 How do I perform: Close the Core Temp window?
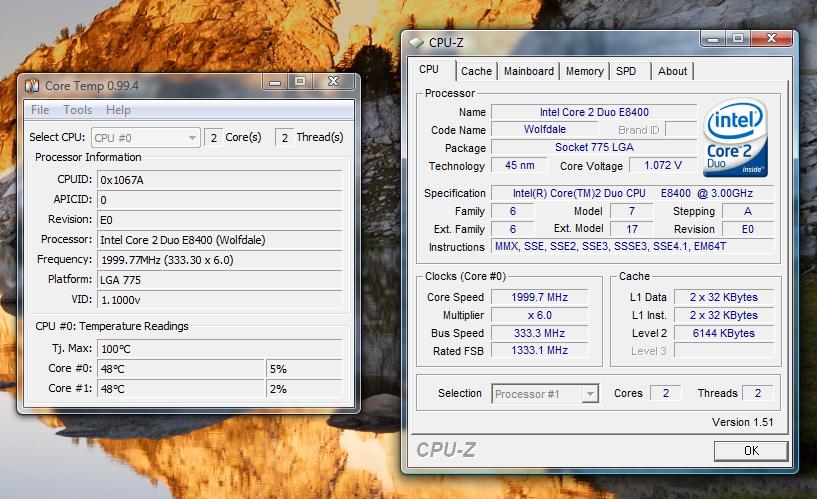[x=333, y=82]
